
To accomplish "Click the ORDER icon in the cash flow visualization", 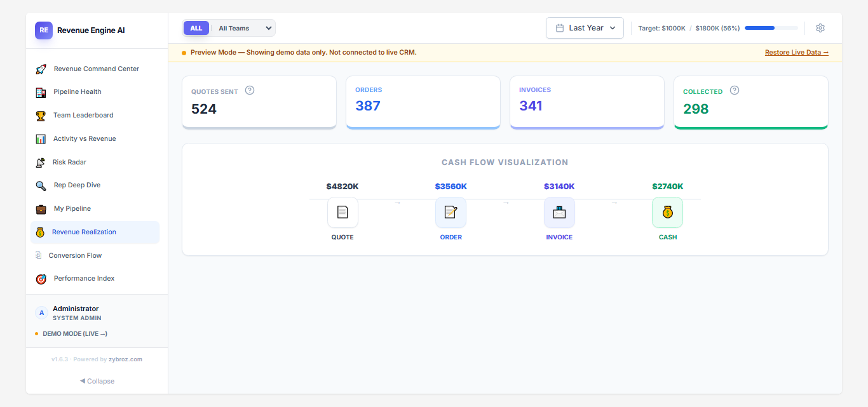I will click(451, 212).
